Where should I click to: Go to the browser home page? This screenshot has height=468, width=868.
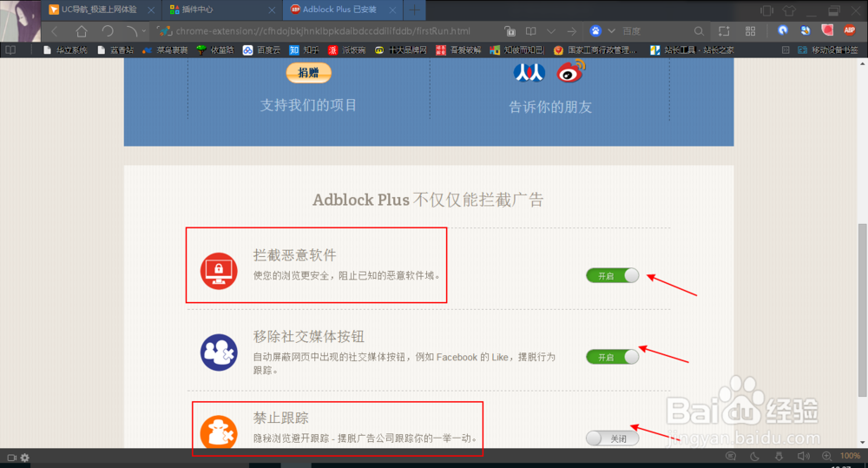click(x=82, y=31)
